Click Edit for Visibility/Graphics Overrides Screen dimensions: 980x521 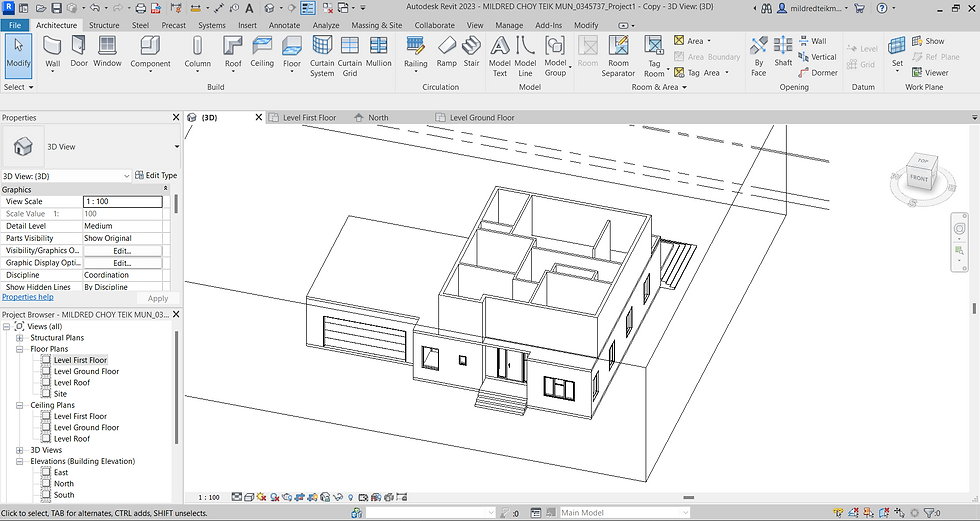(x=122, y=251)
